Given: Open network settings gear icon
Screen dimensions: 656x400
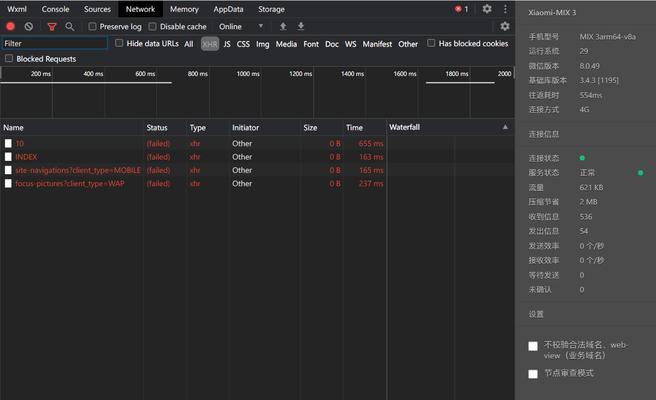Looking at the screenshot, I should [x=505, y=26].
